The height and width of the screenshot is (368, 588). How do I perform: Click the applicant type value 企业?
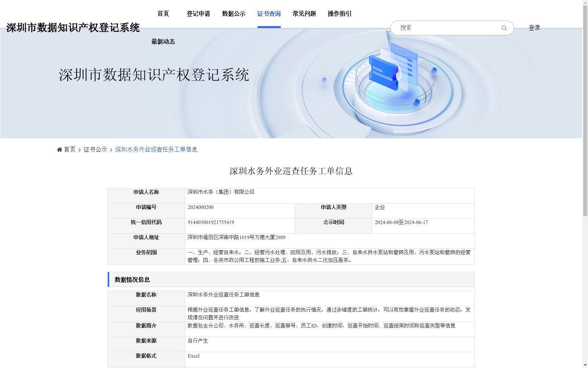(380, 207)
